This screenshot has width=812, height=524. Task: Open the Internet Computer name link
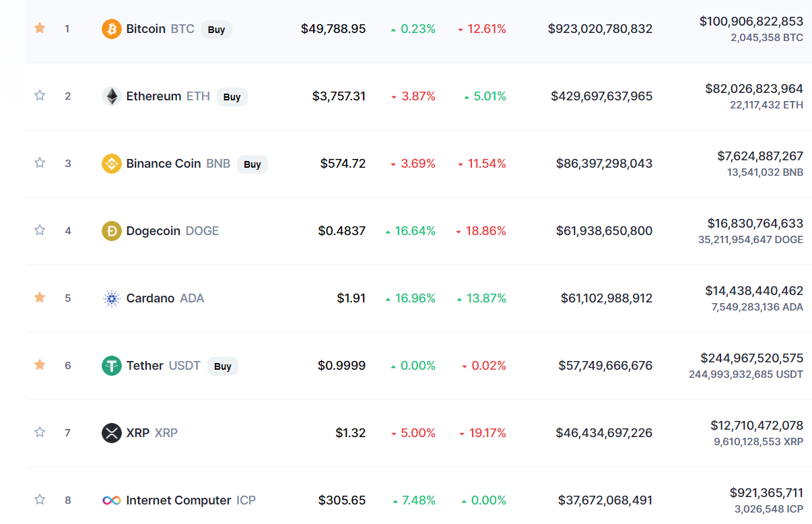179,500
